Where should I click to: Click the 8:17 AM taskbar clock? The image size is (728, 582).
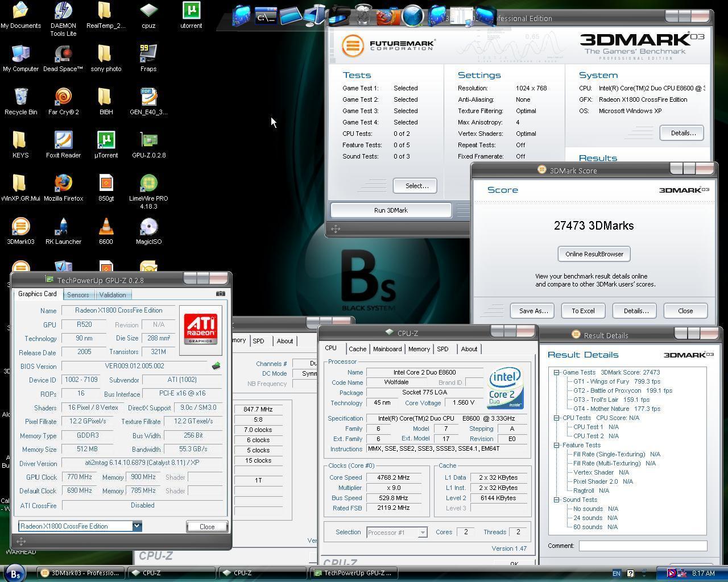(x=703, y=573)
